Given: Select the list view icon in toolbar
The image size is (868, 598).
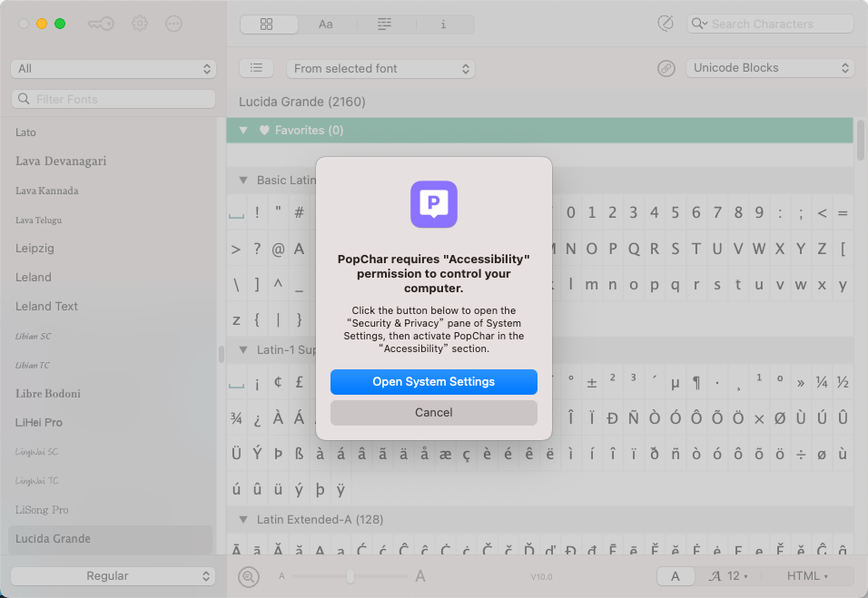Looking at the screenshot, I should [384, 24].
